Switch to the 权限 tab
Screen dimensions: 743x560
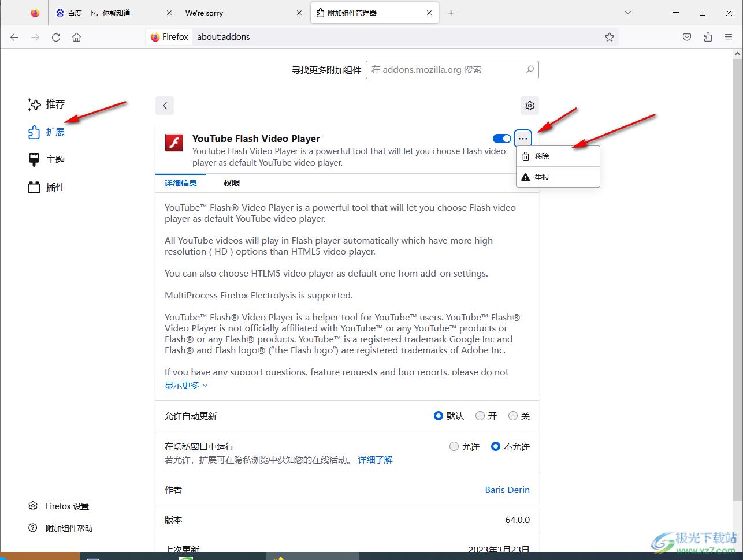pyautogui.click(x=232, y=183)
